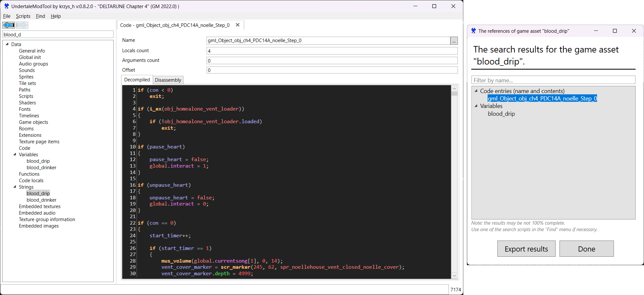Open the Help menu
This screenshot has width=644, height=295.
pyautogui.click(x=56, y=16)
